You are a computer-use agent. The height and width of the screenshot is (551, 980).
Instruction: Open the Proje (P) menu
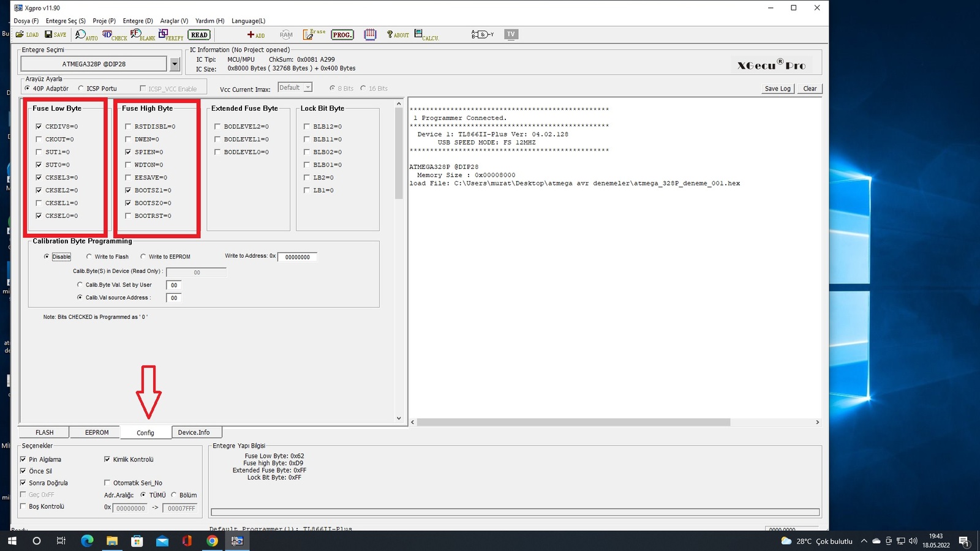(104, 21)
